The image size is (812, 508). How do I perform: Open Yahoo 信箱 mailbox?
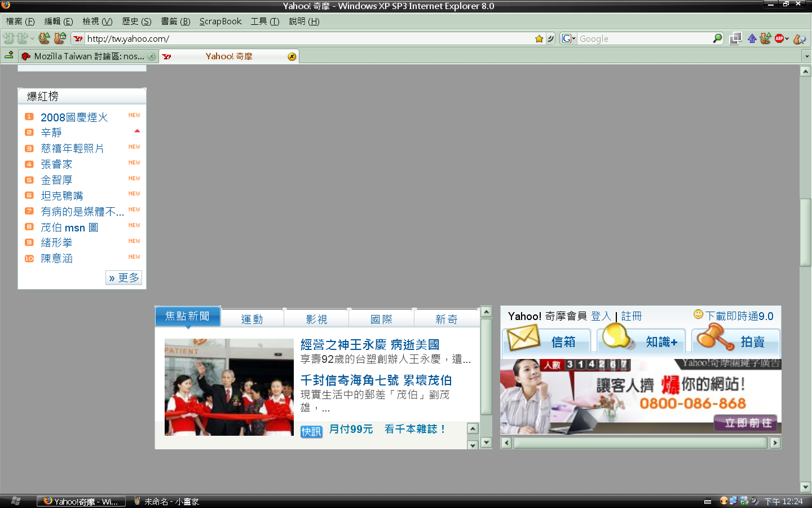click(x=546, y=341)
